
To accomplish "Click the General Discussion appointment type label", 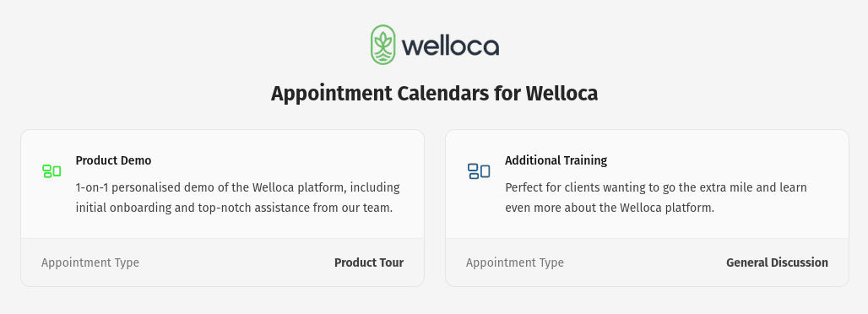I will tap(777, 263).
